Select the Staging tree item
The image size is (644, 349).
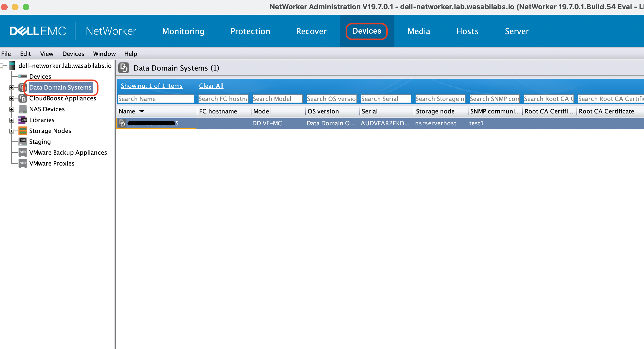[x=40, y=142]
